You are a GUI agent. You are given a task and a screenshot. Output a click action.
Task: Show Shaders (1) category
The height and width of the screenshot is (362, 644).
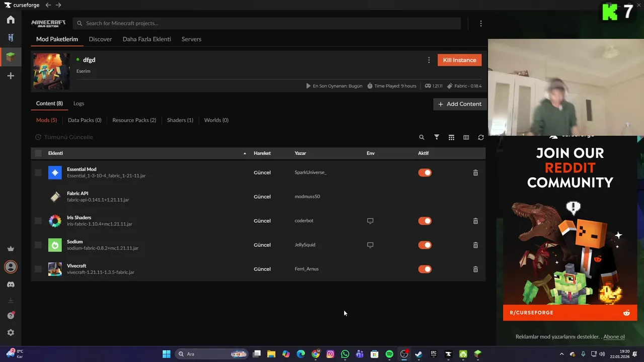[180, 120]
